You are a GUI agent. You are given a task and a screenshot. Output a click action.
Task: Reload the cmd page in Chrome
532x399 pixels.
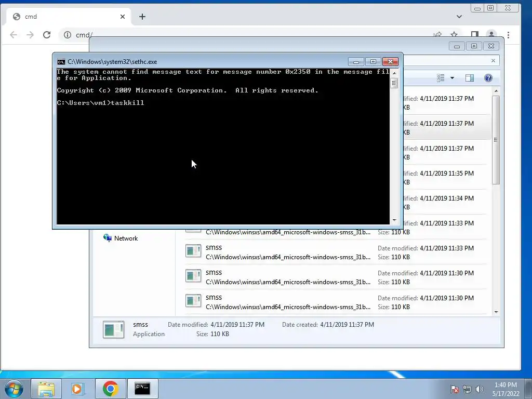point(47,35)
